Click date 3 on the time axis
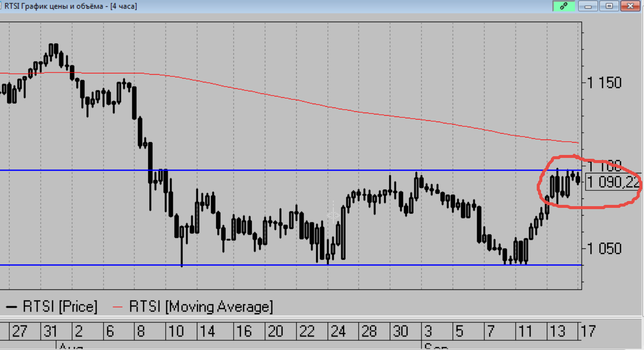The width and height of the screenshot is (644, 350). click(428, 331)
